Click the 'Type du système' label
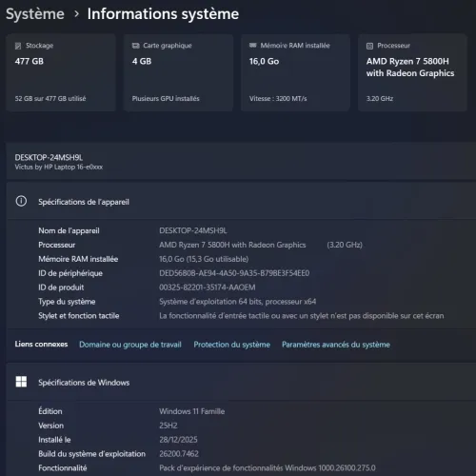Screen dimensions: 476x476 [67, 302]
